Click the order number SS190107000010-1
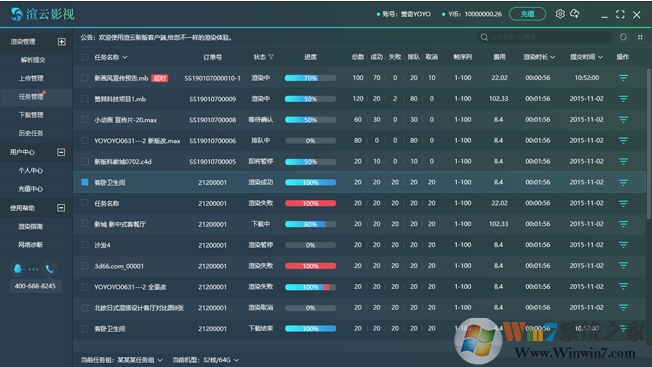Image resolution: width=652 pixels, height=367 pixels. 212,78
